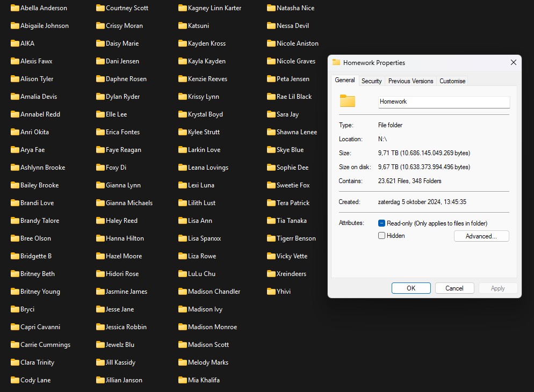
Task: Select the Sara Jay folder icon
Action: tap(271, 114)
